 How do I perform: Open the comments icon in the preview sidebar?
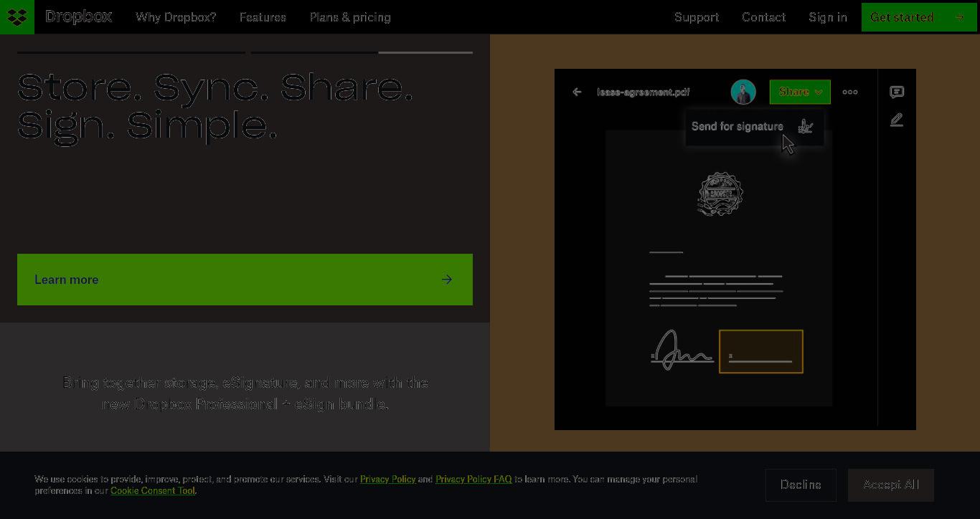coord(897,92)
